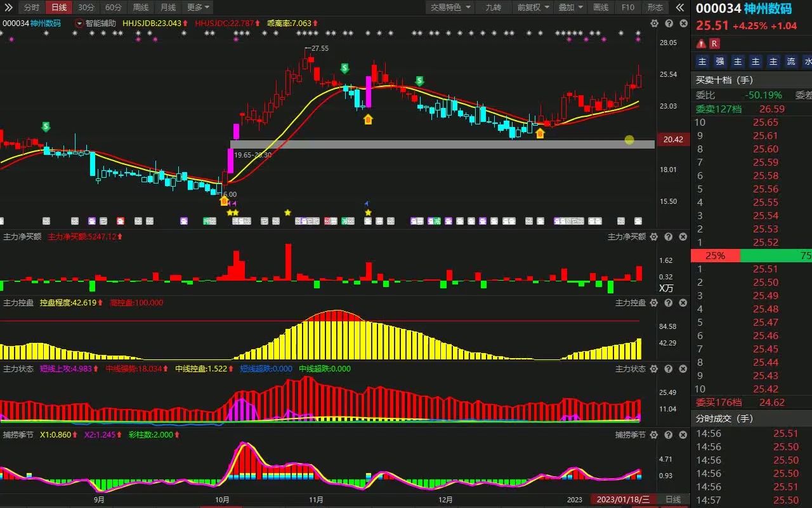Open settings gear of main K-line chart
The width and height of the screenshot is (812, 508).
click(655, 23)
